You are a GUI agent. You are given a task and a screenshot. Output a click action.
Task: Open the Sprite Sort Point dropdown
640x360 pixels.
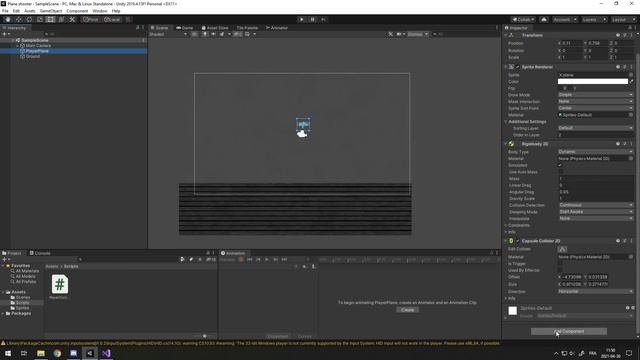click(x=596, y=108)
